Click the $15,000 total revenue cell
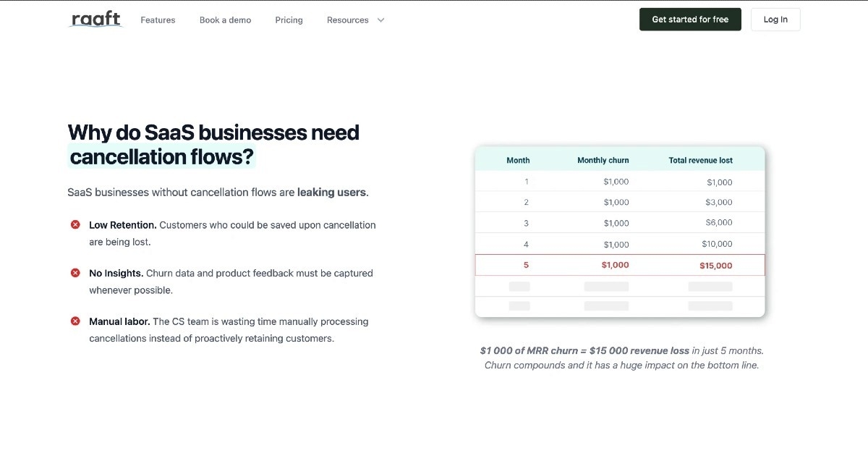 tap(715, 266)
